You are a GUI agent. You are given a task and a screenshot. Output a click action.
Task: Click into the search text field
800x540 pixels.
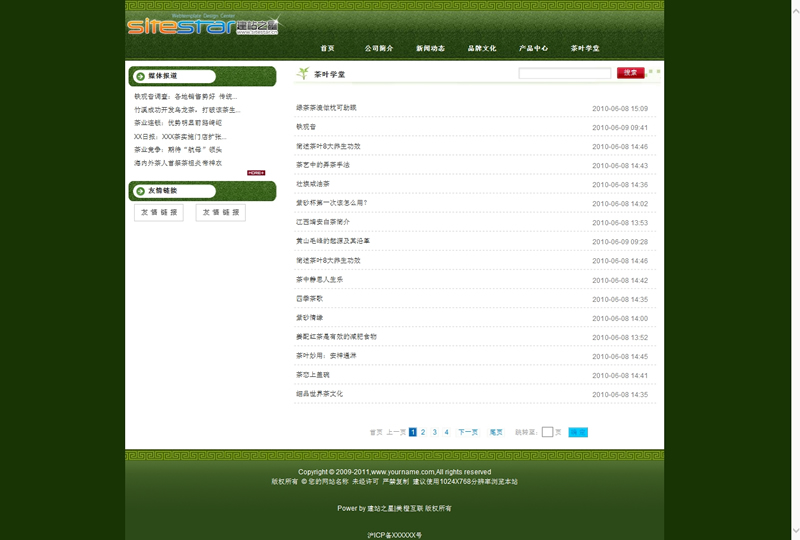click(x=564, y=73)
